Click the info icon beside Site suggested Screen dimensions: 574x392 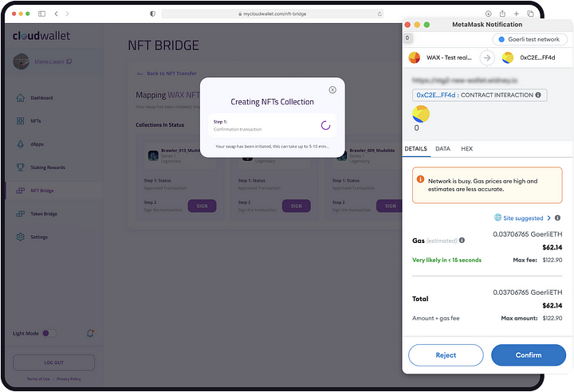(x=557, y=218)
